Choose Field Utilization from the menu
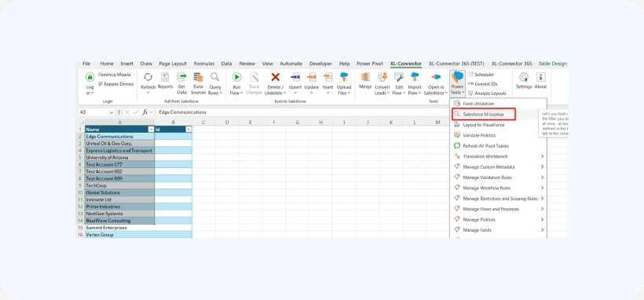Viewport: 644px width, 300px height. (x=498, y=104)
